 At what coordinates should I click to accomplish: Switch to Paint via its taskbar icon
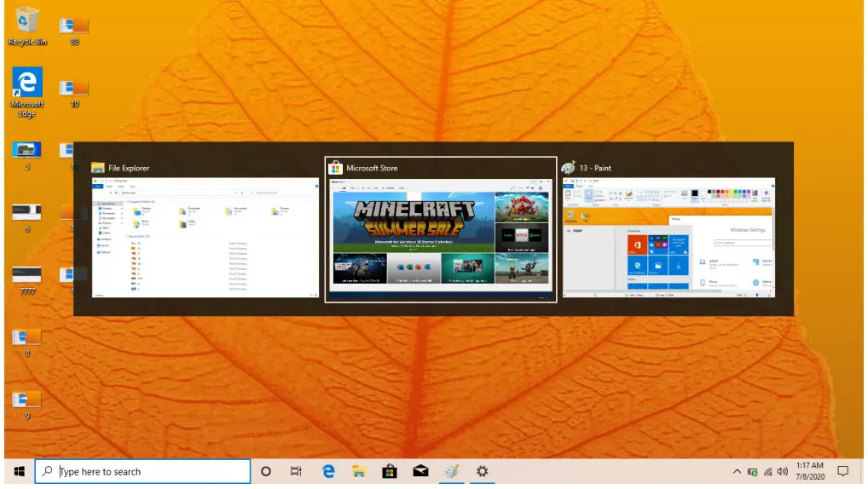451,471
